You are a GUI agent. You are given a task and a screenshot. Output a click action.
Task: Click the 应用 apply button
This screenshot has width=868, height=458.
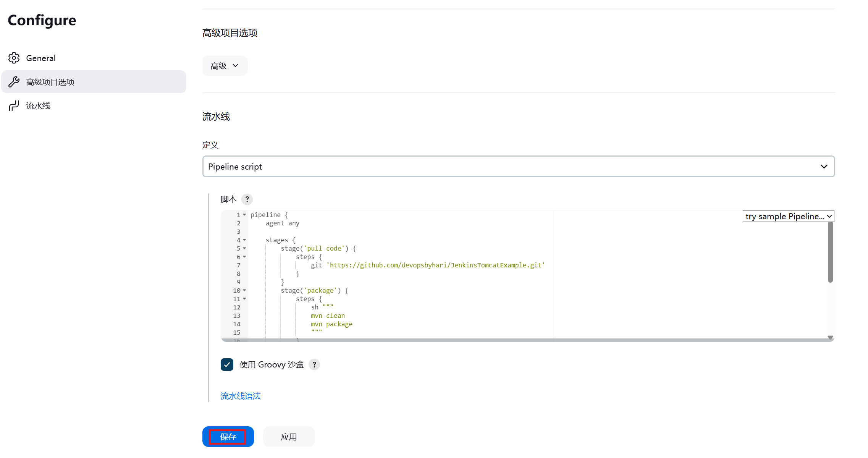[288, 437]
